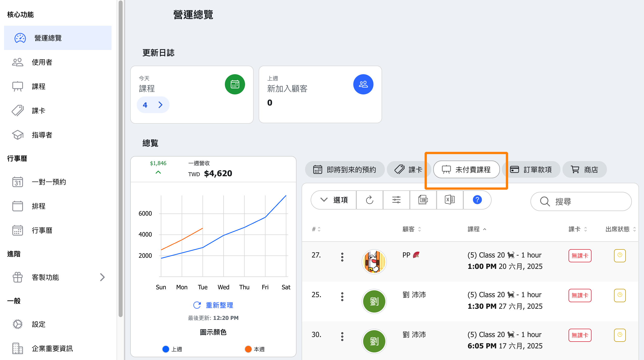Toggle attendance status clock for row 27
644x360 pixels.
[x=620, y=255]
